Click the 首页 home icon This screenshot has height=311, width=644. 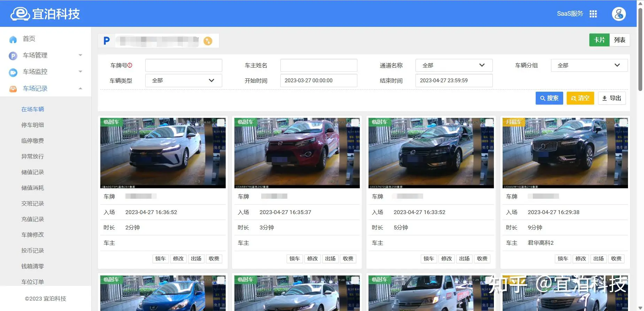tap(13, 39)
